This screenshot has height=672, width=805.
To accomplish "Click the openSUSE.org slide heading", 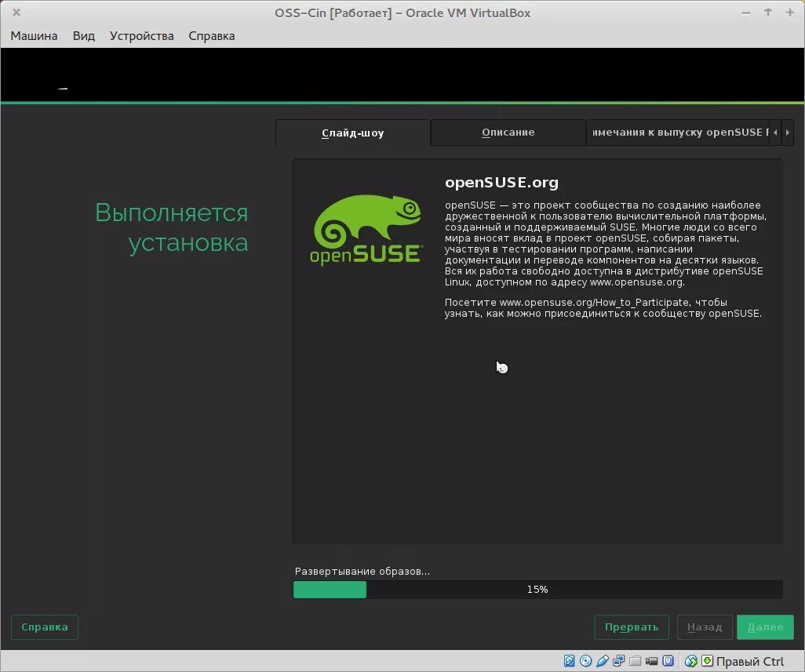I will (x=501, y=183).
